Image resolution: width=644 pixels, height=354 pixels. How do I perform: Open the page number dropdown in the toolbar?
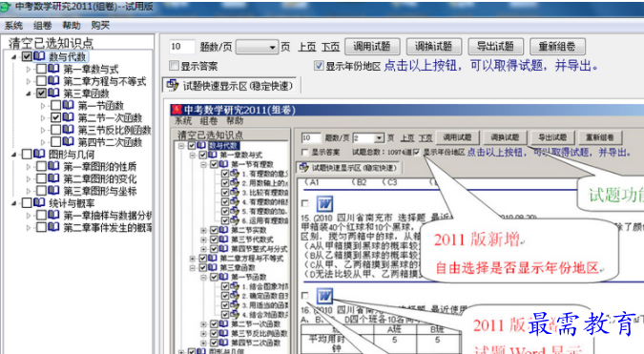pos(272,47)
